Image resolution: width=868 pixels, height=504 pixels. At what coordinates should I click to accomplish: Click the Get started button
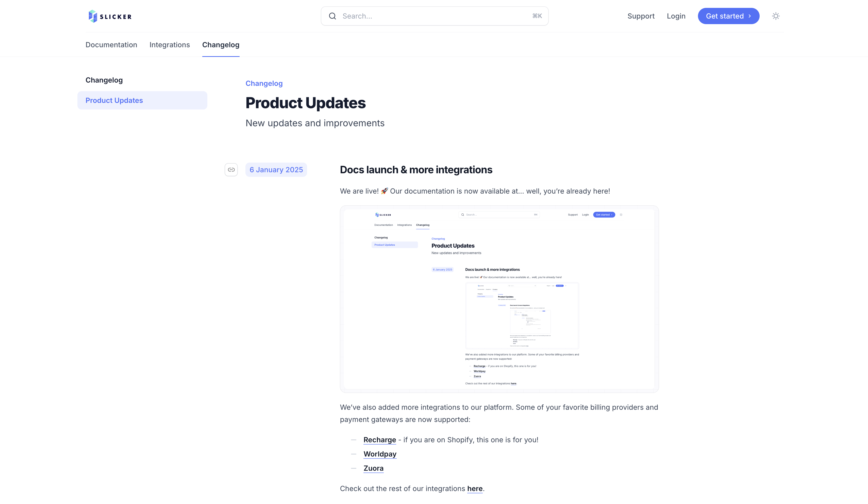tap(728, 16)
